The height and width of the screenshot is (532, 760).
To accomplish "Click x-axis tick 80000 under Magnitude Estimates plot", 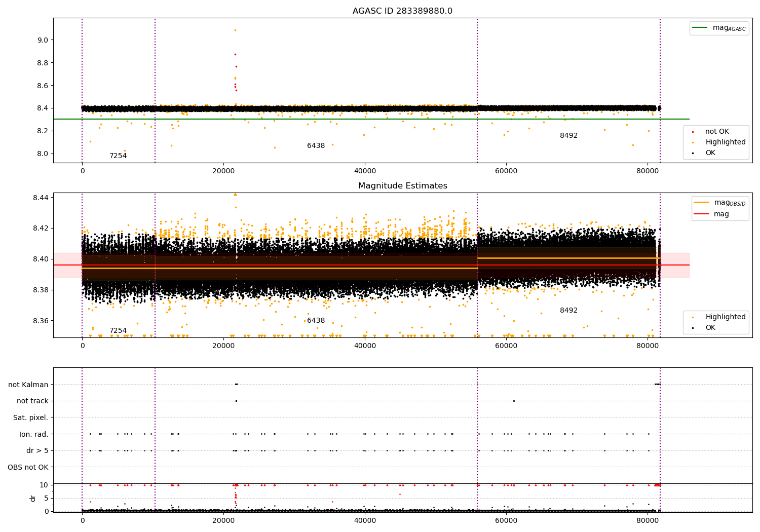I will click(x=648, y=346).
